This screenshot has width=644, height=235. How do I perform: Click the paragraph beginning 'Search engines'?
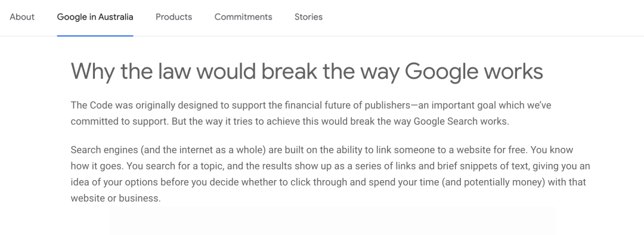tap(330, 174)
